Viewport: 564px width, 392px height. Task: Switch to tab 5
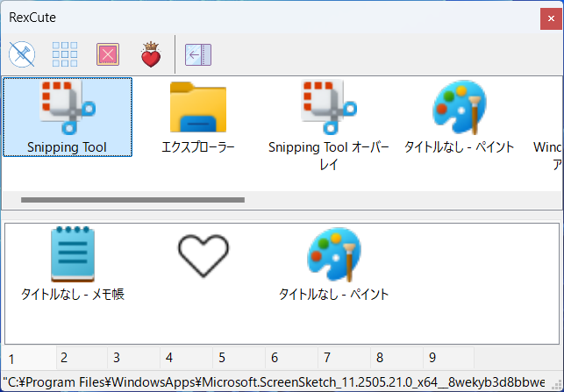coord(239,358)
